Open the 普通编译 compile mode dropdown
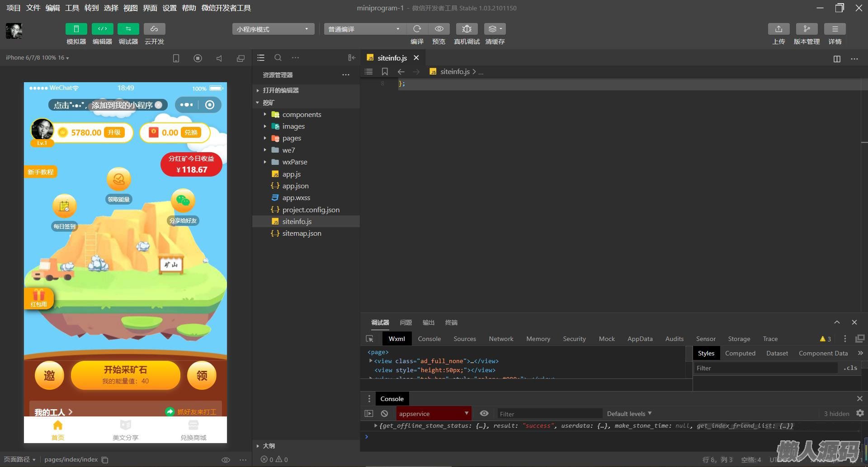This screenshot has width=868, height=467. click(364, 29)
